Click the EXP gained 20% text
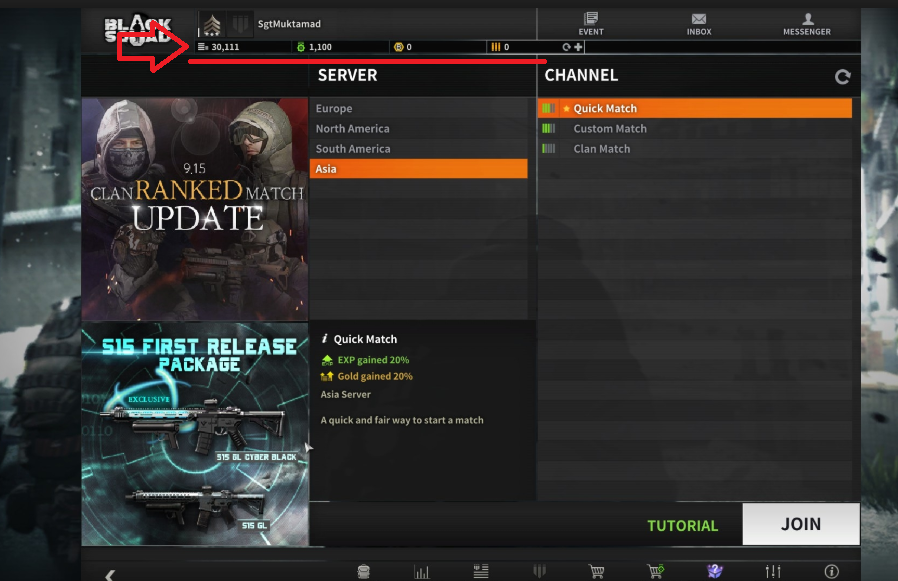This screenshot has width=898, height=581. point(373,360)
